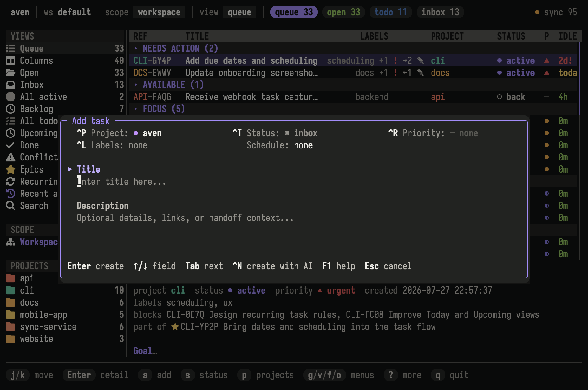Click the Backlog clock icon
The width and height of the screenshot is (588, 390).
11,109
